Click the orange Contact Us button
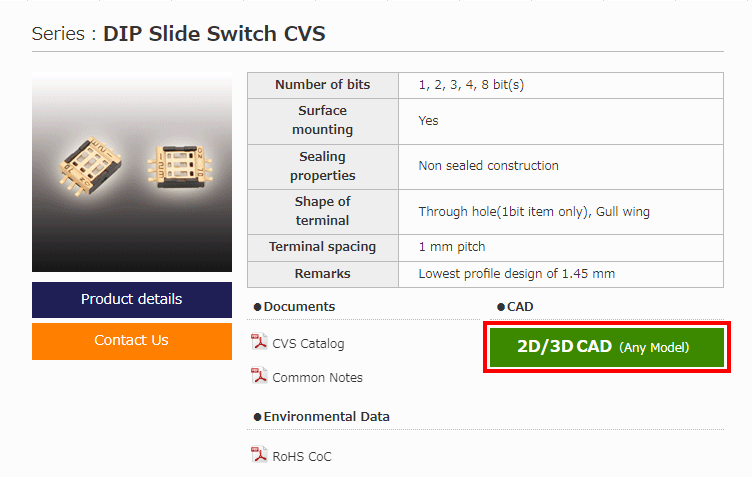The width and height of the screenshot is (752, 477). (x=132, y=341)
